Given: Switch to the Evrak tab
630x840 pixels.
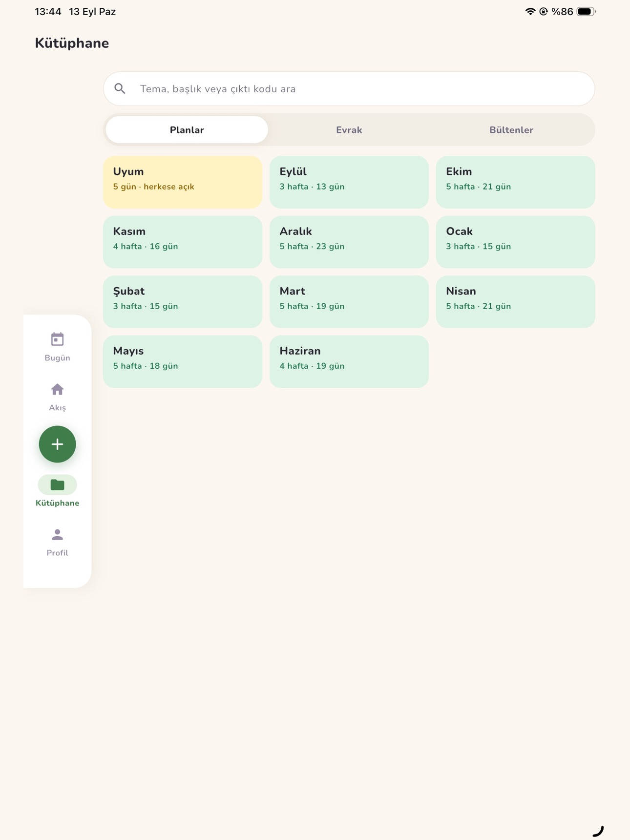Looking at the screenshot, I should 349,130.
